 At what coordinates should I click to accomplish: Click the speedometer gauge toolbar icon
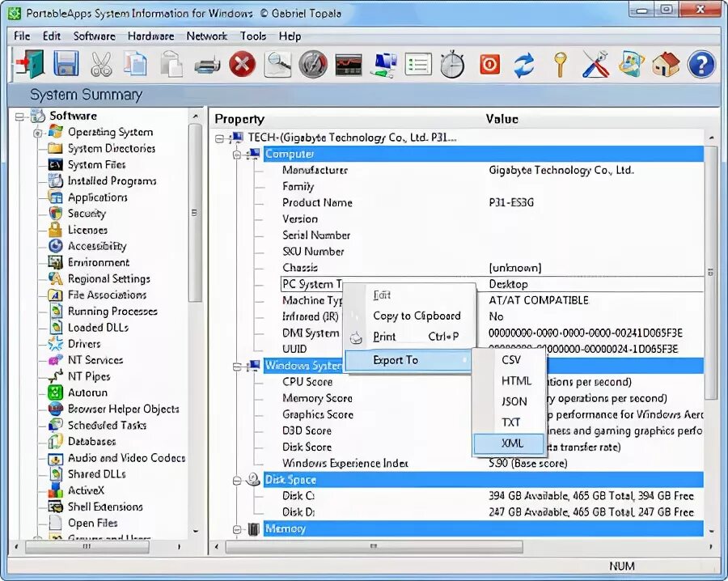point(313,64)
